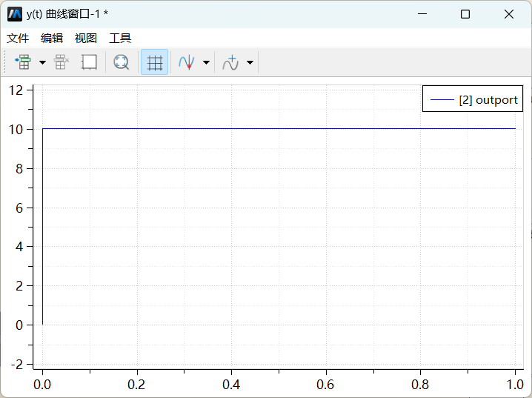Expand the curve operation dropdown arrow
The width and height of the screenshot is (532, 398).
250,62
